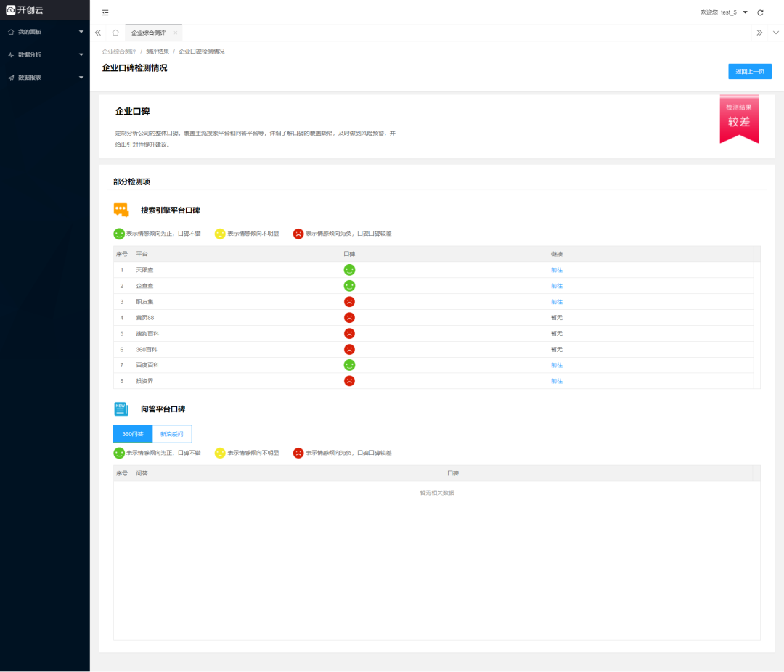
Task: Select the 360问答 tab
Action: 133,434
